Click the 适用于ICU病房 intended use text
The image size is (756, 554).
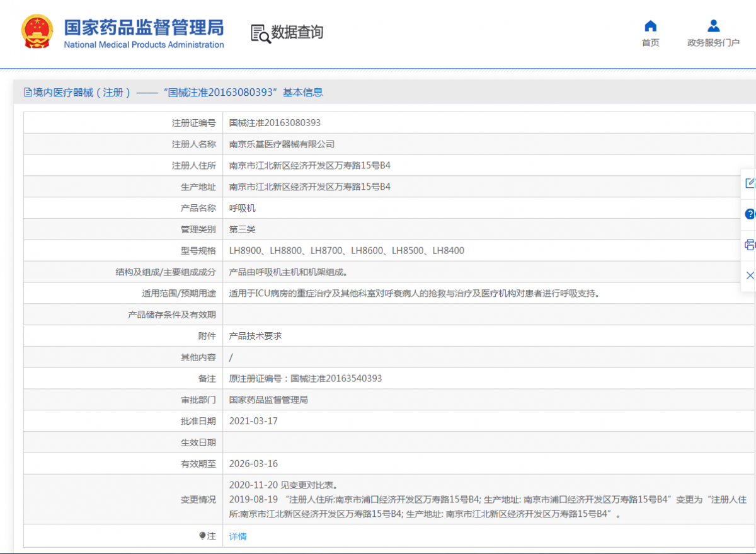pos(414,294)
